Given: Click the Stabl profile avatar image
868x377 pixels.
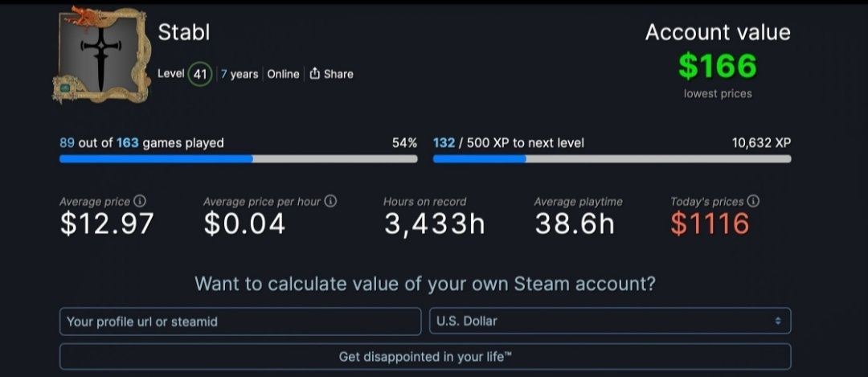Looking at the screenshot, I should 101,55.
